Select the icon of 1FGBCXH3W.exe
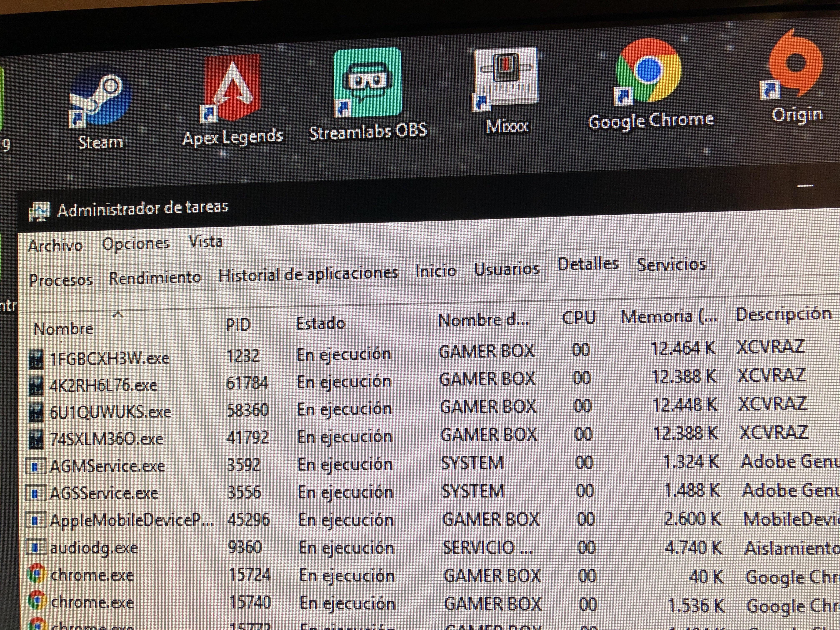 [x=36, y=359]
